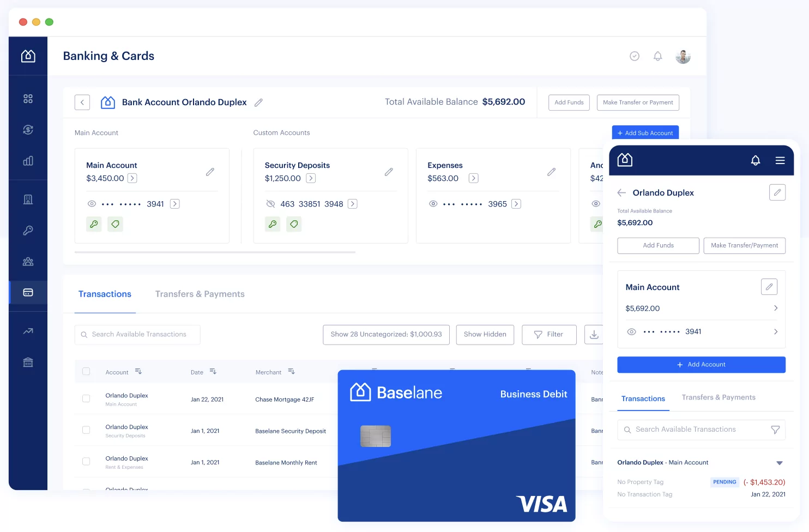
Task: Collapse Orlando Duplex - Main Account dropdown
Action: 780,463
